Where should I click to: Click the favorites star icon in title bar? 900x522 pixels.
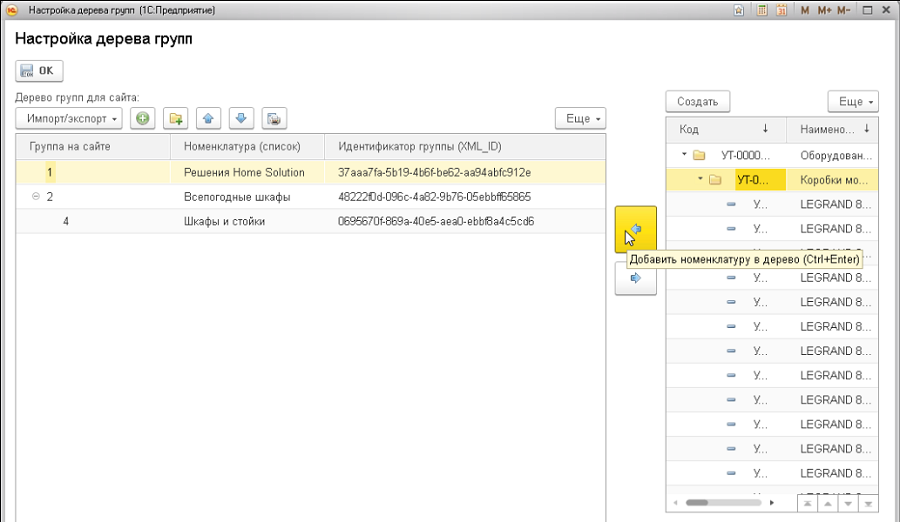point(739,10)
